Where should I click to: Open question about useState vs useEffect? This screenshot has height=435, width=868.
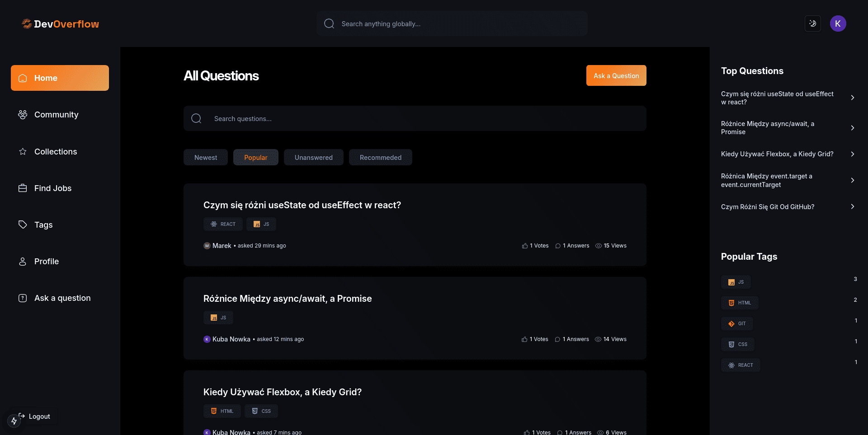pyautogui.click(x=302, y=205)
